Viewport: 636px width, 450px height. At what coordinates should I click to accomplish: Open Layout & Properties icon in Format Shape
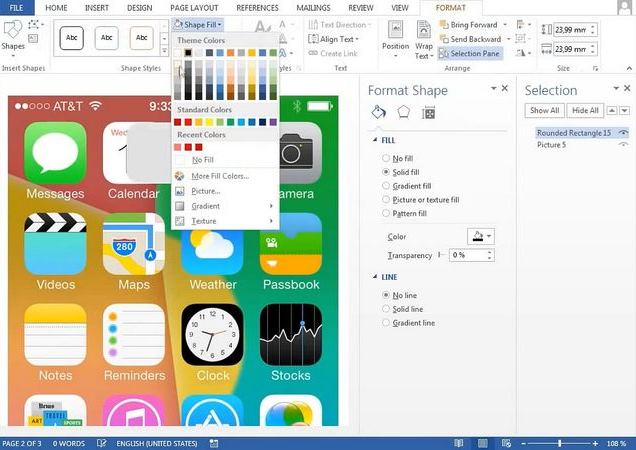(428, 113)
